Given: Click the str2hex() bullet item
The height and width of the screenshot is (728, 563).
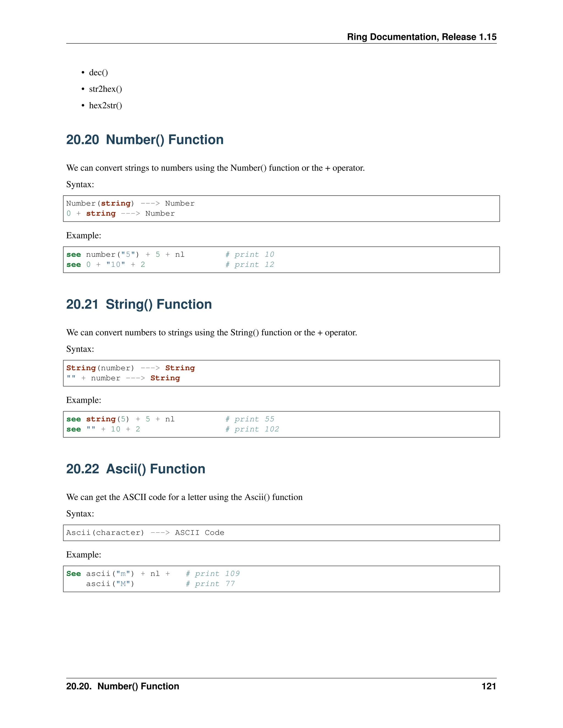Looking at the screenshot, I should (x=105, y=89).
